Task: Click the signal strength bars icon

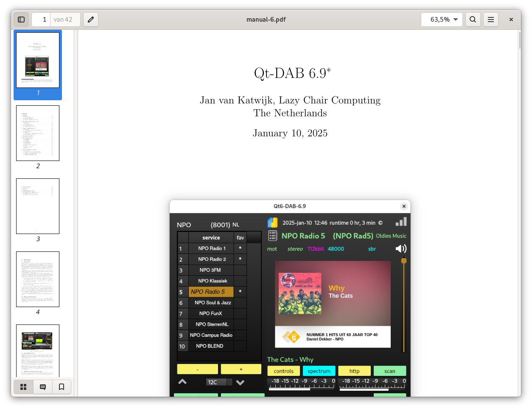Action: coord(401,222)
